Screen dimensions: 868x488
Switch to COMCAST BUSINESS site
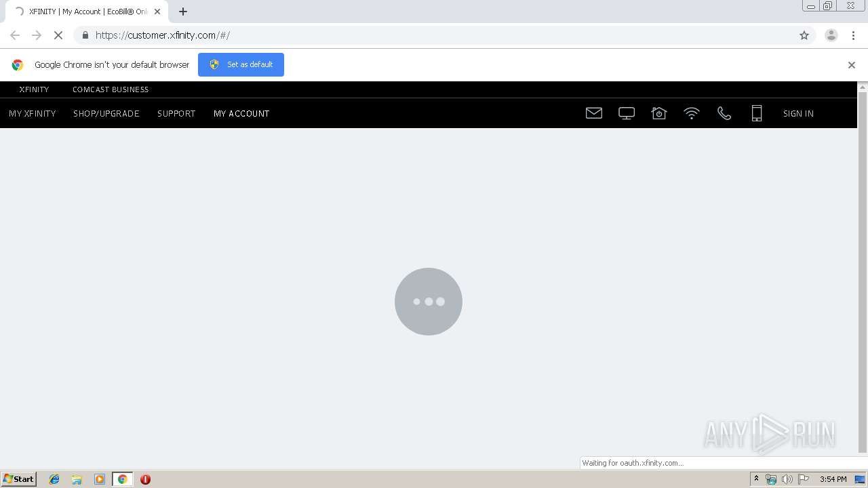(111, 89)
